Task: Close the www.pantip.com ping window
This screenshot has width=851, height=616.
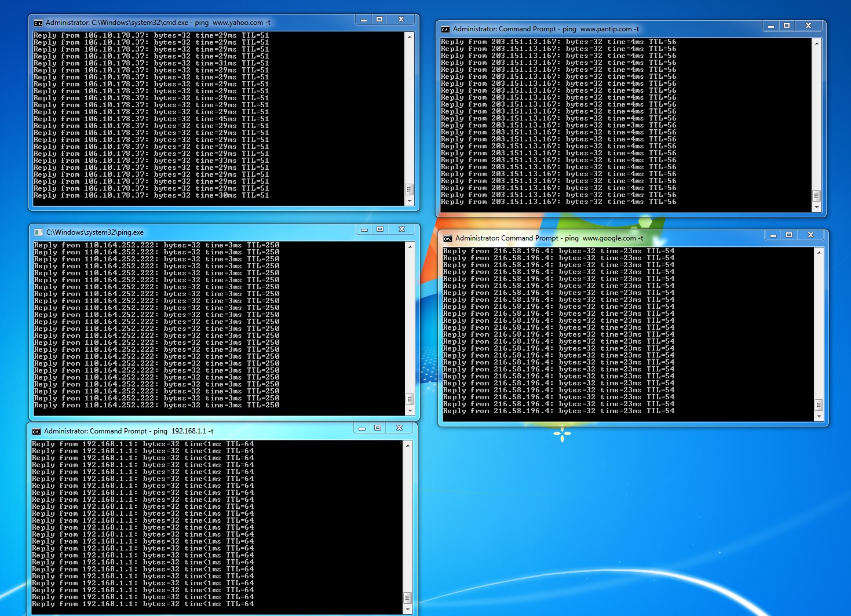Action: click(808, 26)
